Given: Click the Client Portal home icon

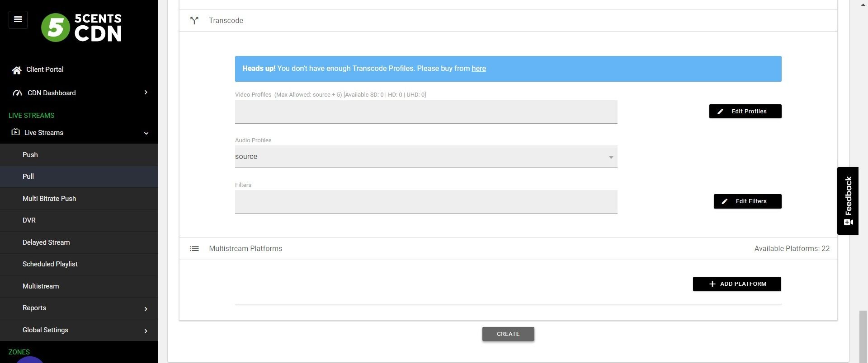Looking at the screenshot, I should pos(17,70).
